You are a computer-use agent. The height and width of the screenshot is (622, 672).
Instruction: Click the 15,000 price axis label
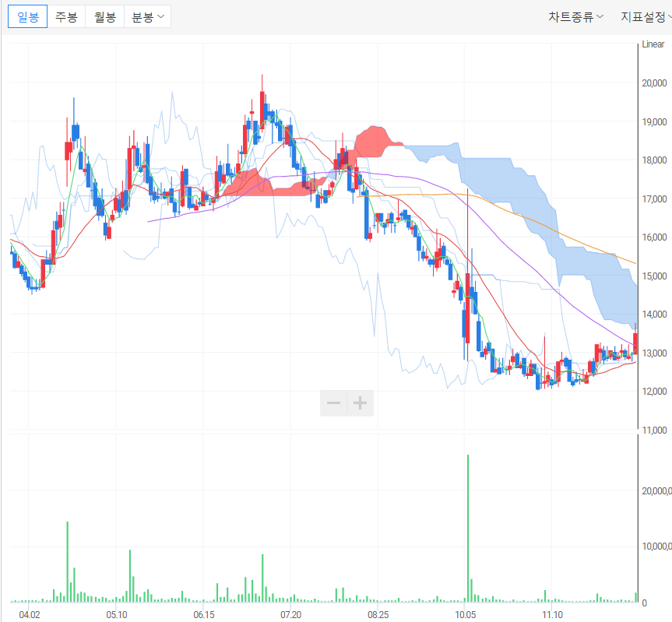(x=654, y=276)
